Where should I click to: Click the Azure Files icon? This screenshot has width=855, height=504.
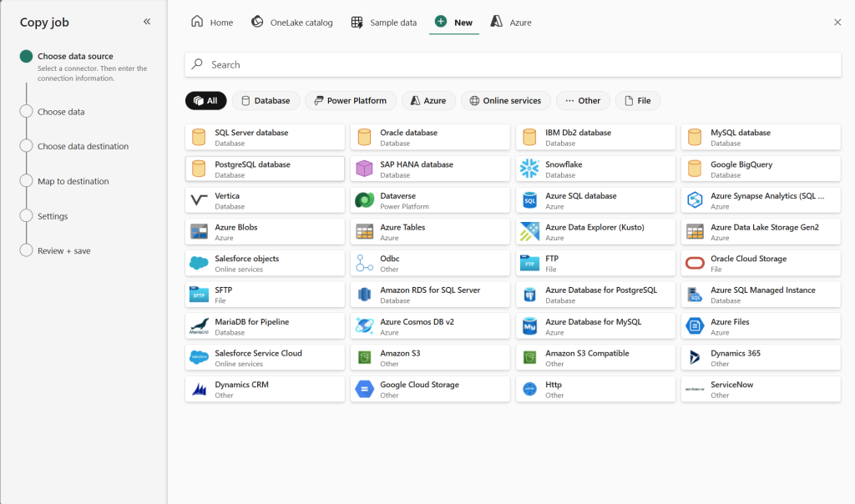[x=695, y=326]
